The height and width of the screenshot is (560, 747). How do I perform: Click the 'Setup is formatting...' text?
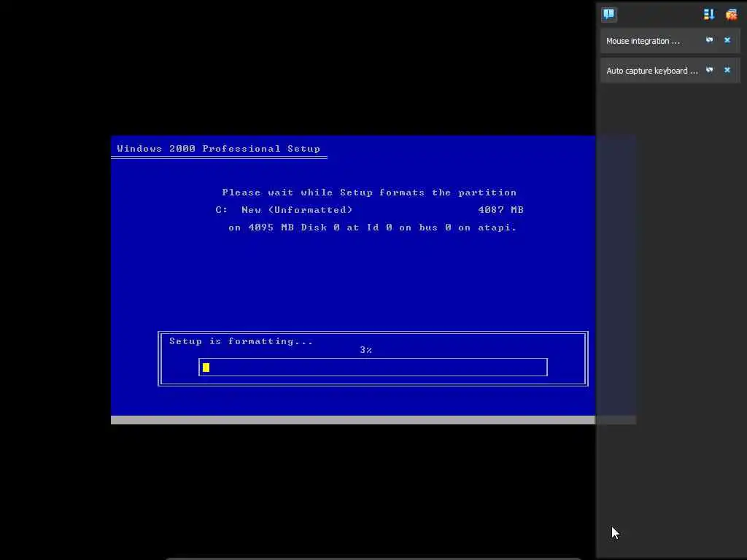[x=241, y=341]
